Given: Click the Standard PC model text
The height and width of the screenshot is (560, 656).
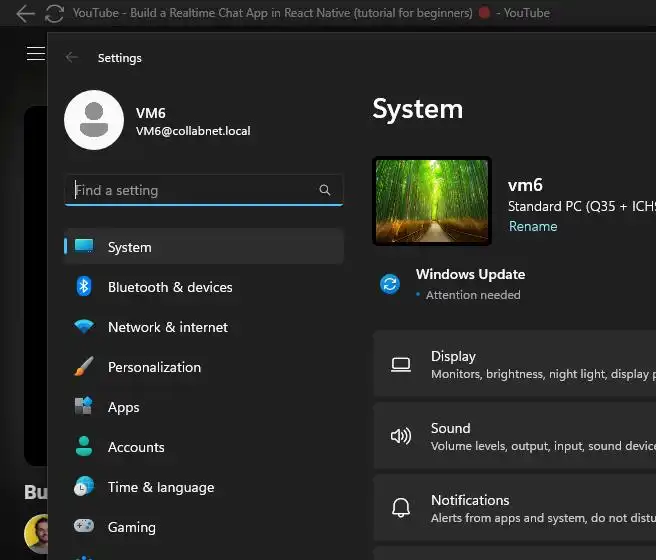Looking at the screenshot, I should [582, 206].
